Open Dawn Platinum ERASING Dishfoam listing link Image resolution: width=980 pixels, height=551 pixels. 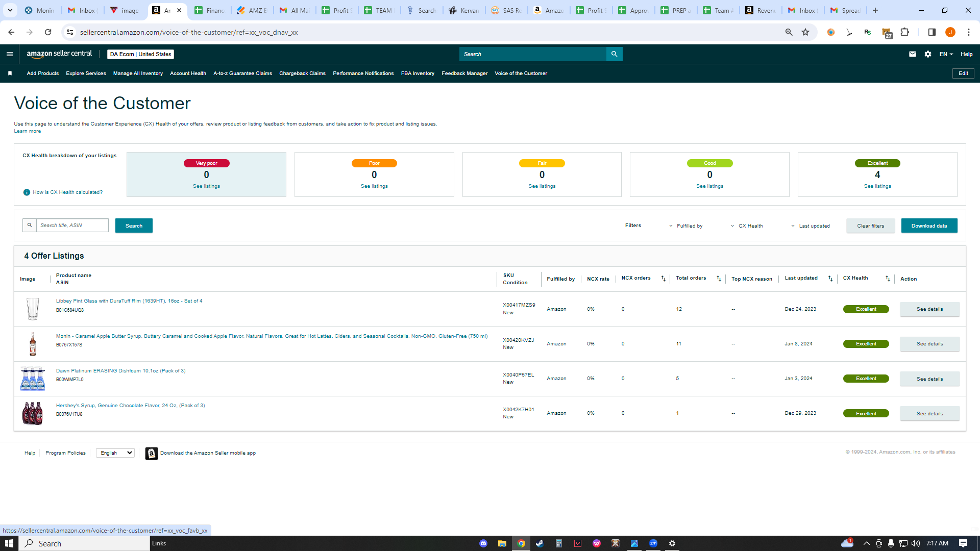tap(120, 371)
